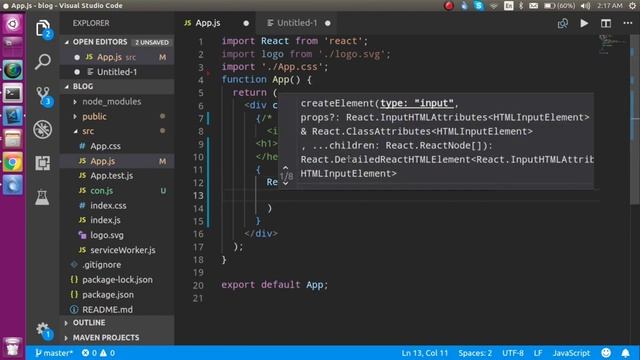
Task: Split the editor to the right
Action: 606,23
